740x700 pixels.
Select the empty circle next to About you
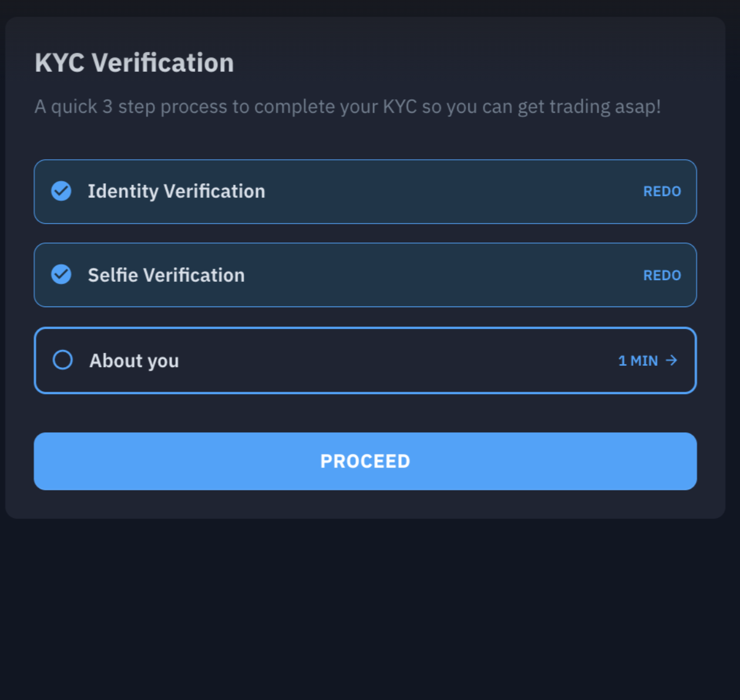click(x=63, y=360)
